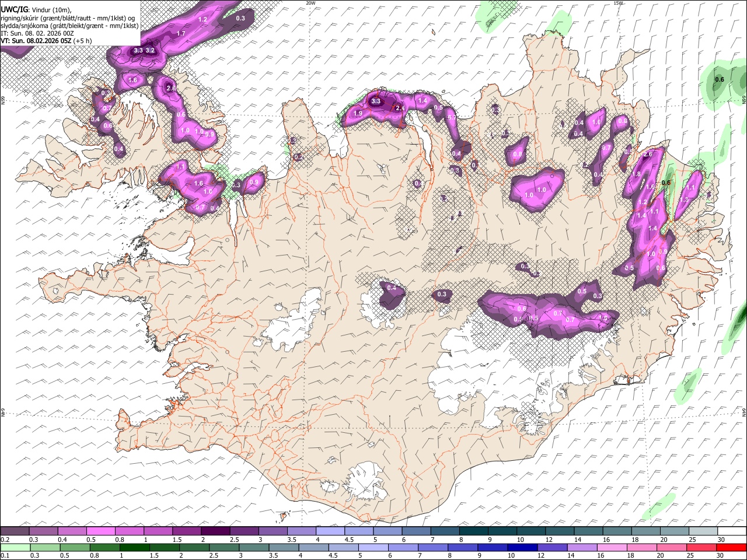Select rain legend swatch between 16 and 18
747x560 pixels.
pyautogui.click(x=613, y=547)
